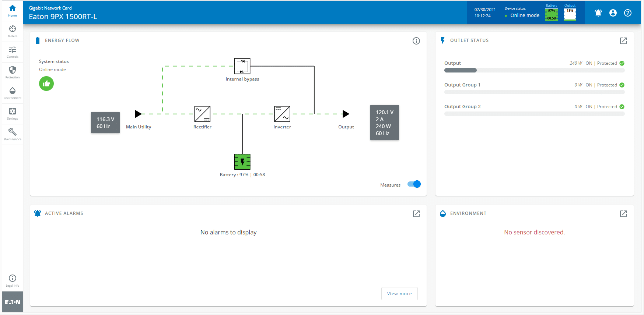Click the No alarms to display message

point(228,232)
